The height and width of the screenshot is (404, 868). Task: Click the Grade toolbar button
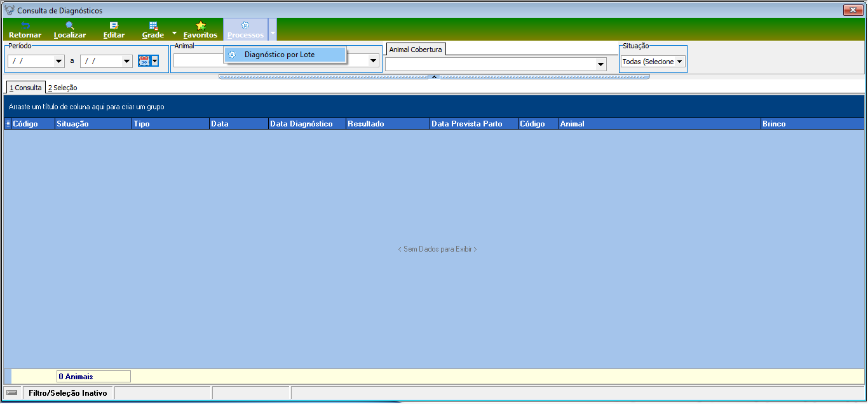pyautogui.click(x=153, y=30)
